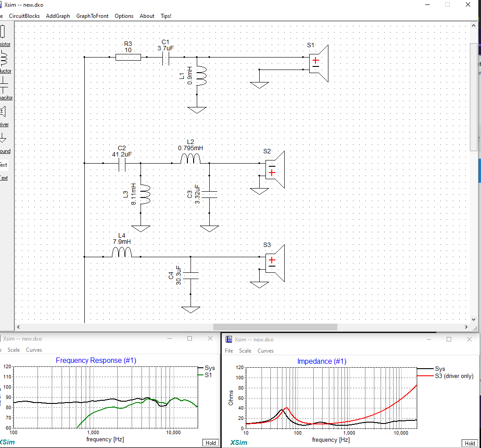Click the Frequency Response (#1) graph title
481x448 pixels.
[96, 360]
